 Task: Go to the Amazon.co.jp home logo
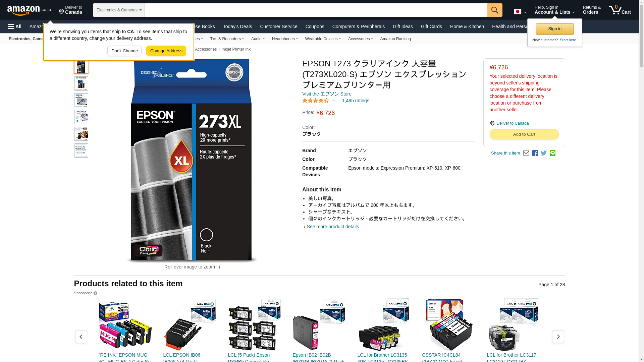[29, 10]
